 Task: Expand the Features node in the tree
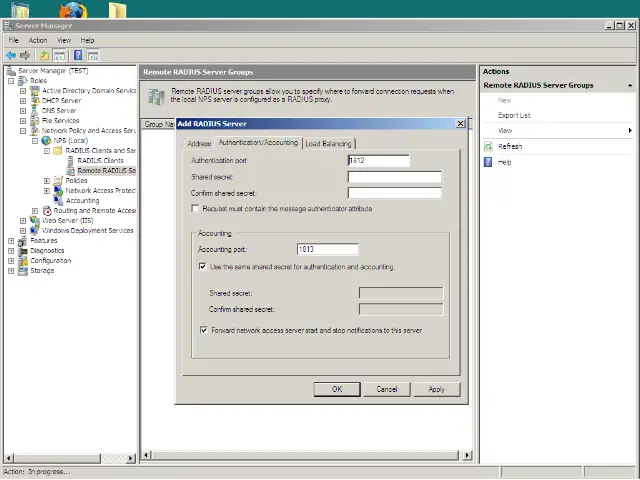pyautogui.click(x=11, y=240)
